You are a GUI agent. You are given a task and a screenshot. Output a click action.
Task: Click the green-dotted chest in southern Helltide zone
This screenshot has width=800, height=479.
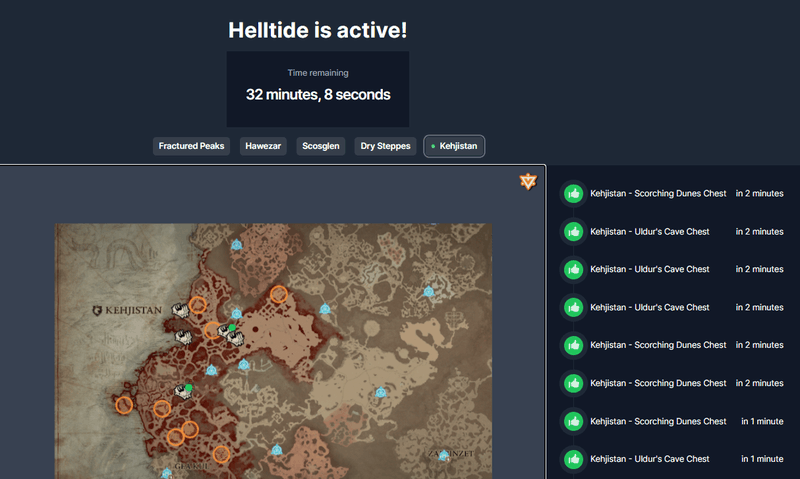[x=183, y=391]
